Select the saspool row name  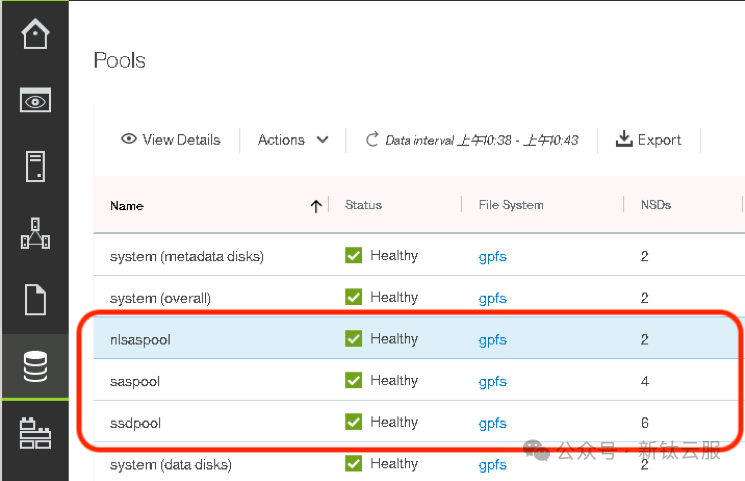(135, 382)
